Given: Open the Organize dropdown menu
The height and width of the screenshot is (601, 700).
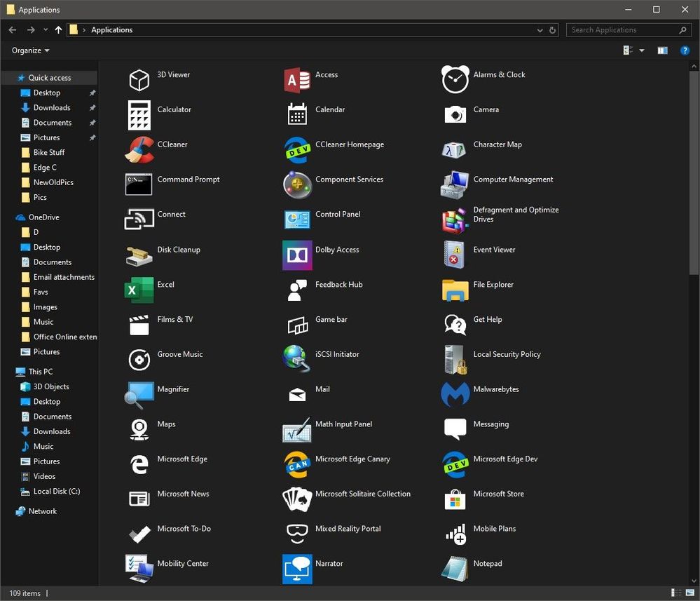Looking at the screenshot, I should pyautogui.click(x=31, y=50).
